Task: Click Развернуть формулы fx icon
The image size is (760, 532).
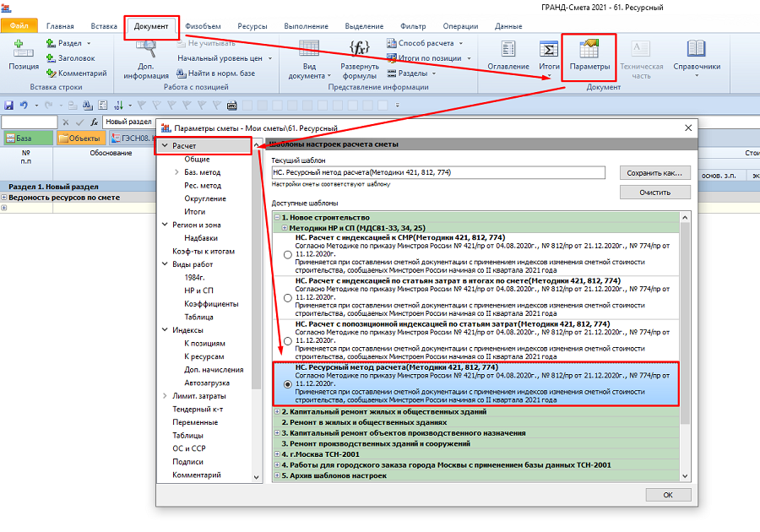Action: (359, 49)
